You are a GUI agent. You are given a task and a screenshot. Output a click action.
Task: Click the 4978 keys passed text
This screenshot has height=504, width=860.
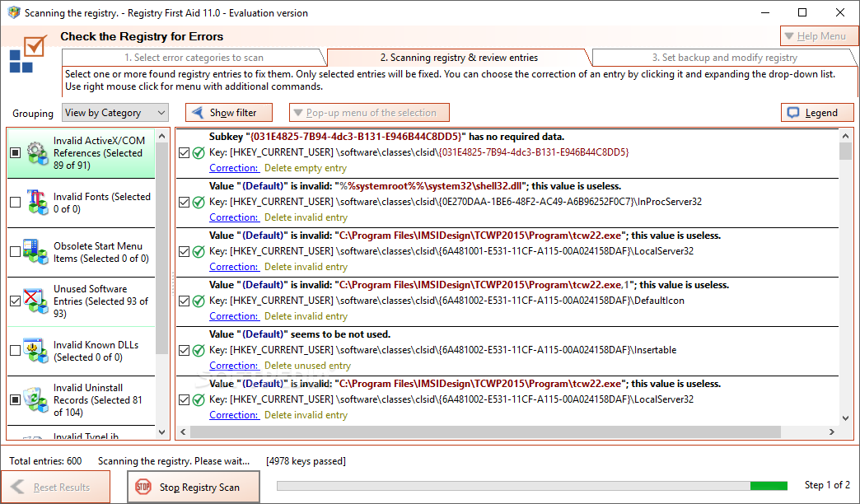coord(306,461)
